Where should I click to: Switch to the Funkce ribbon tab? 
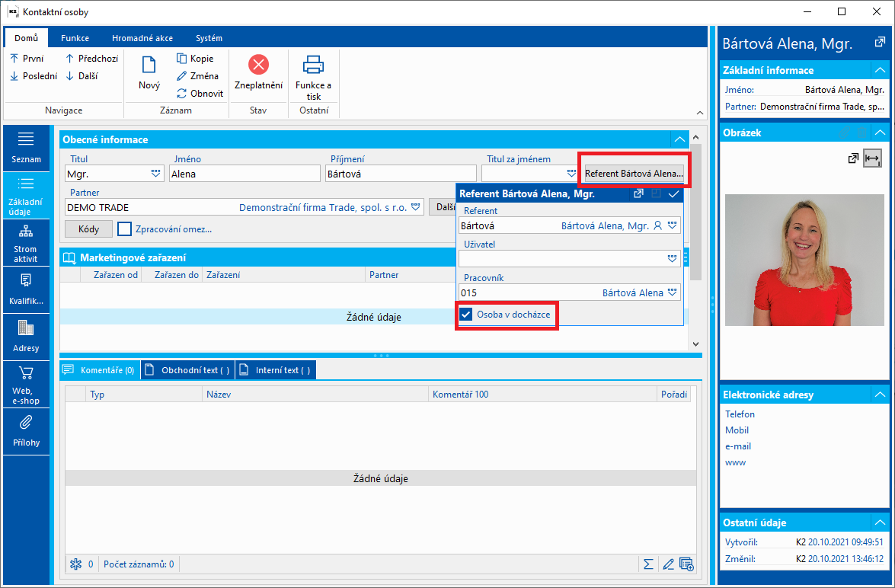pos(75,38)
